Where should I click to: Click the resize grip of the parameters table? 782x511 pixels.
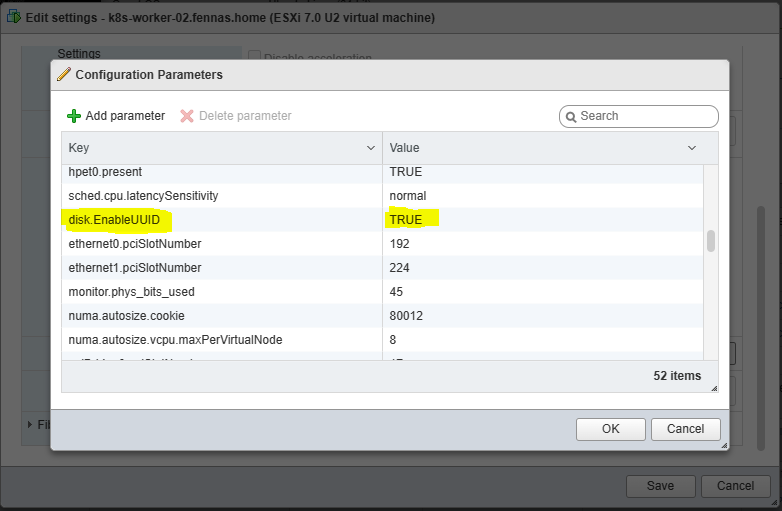pos(714,388)
